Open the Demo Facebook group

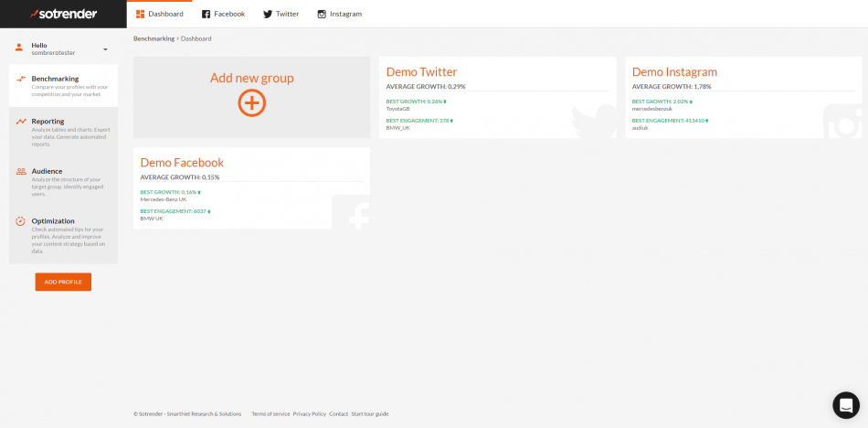[182, 162]
